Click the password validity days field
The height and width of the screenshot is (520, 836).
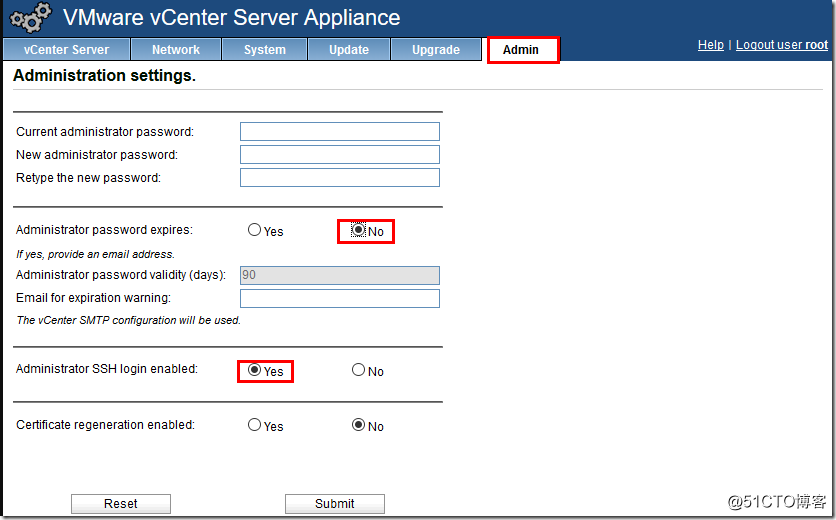340,275
